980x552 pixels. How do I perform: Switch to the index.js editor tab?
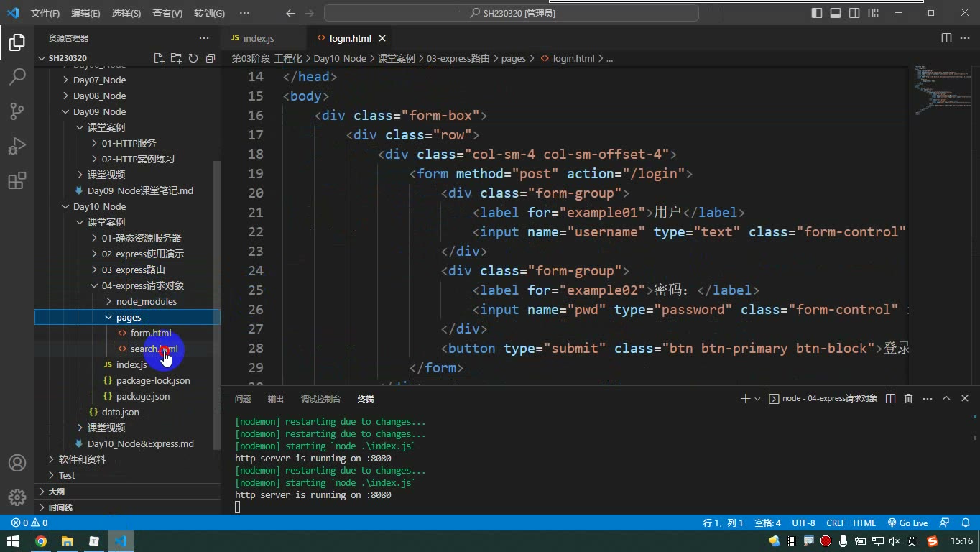click(x=259, y=38)
